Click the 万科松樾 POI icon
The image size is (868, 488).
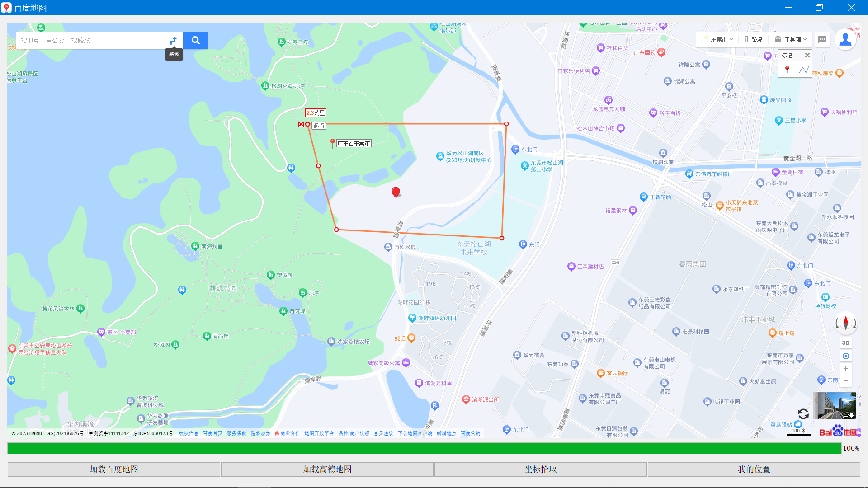coord(388,247)
